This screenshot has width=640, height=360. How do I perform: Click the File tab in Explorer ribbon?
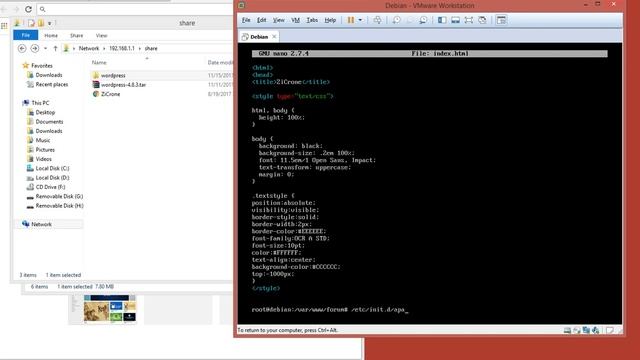(x=26, y=35)
